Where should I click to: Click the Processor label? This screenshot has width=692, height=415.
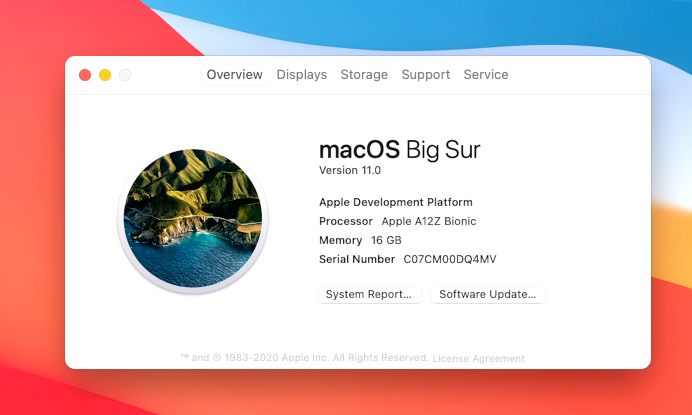pos(346,221)
